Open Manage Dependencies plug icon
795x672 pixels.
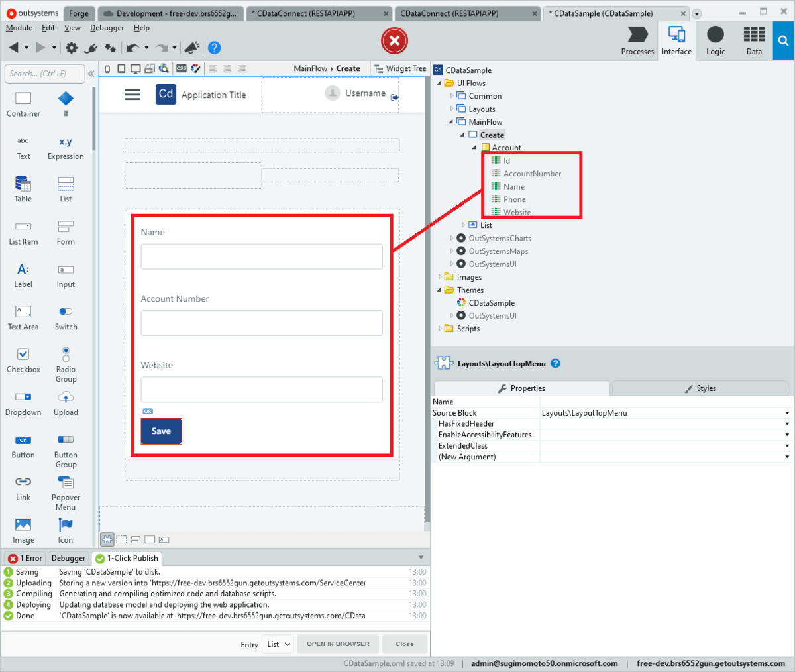point(90,48)
